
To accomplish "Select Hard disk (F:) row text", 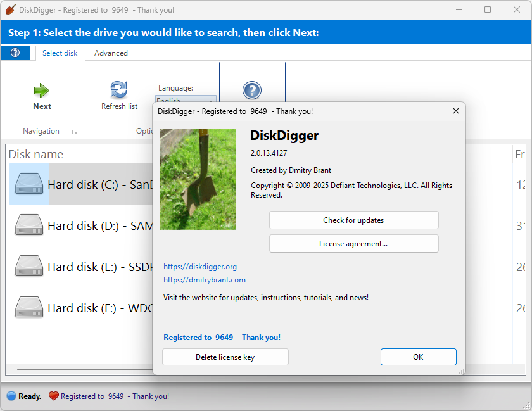I will 101,308.
